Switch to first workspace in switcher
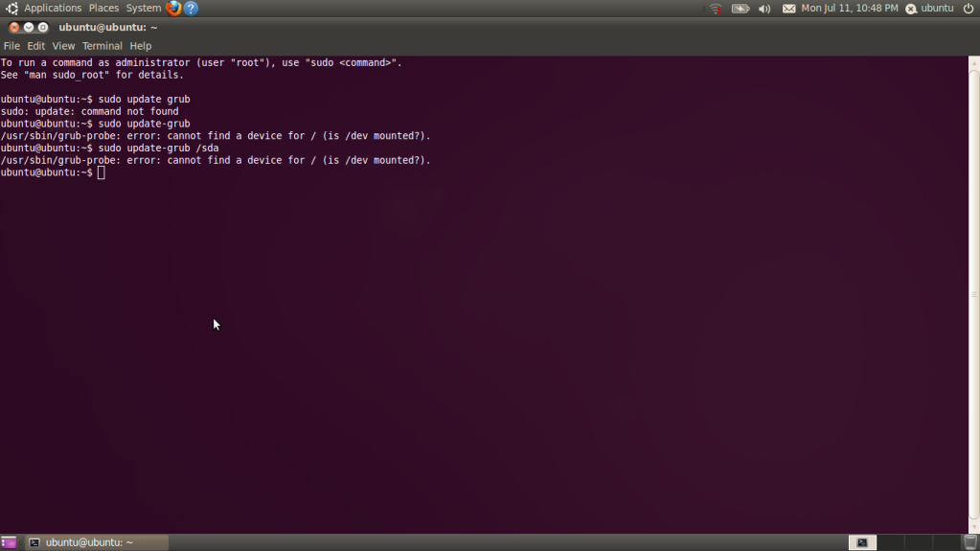The width and height of the screenshot is (980, 551). point(862,542)
